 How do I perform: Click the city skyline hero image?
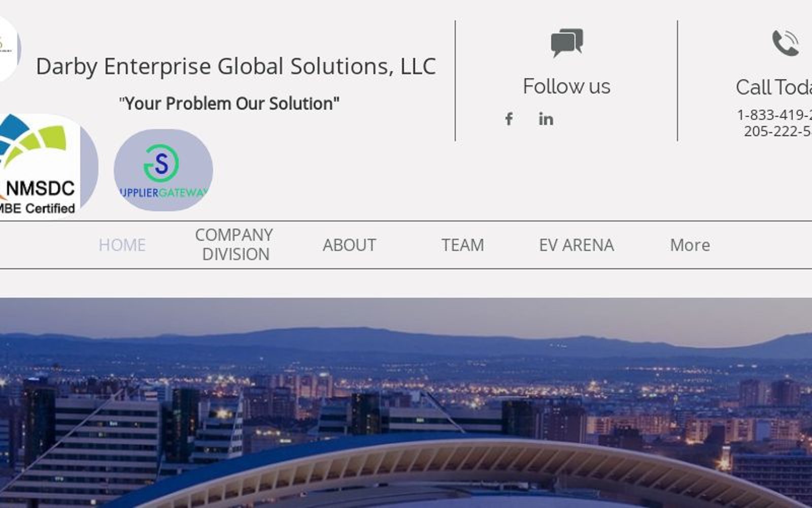click(x=406, y=403)
